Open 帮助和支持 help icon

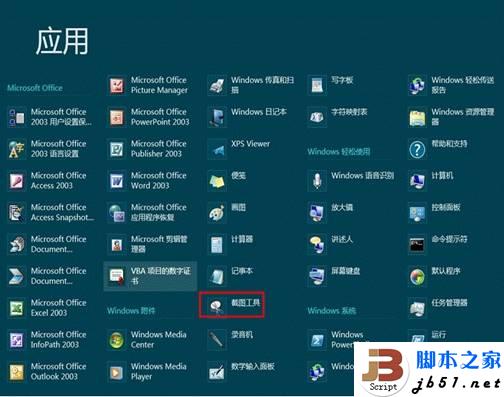coord(417,149)
